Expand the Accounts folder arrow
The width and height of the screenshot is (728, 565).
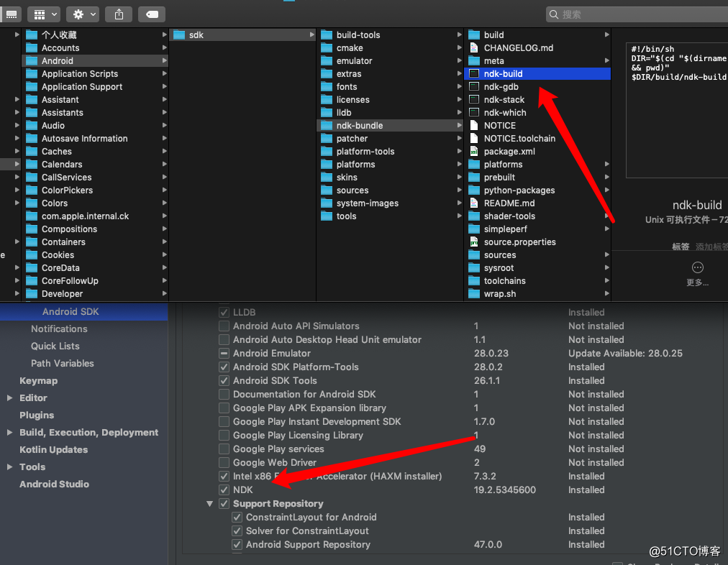pyautogui.click(x=164, y=47)
